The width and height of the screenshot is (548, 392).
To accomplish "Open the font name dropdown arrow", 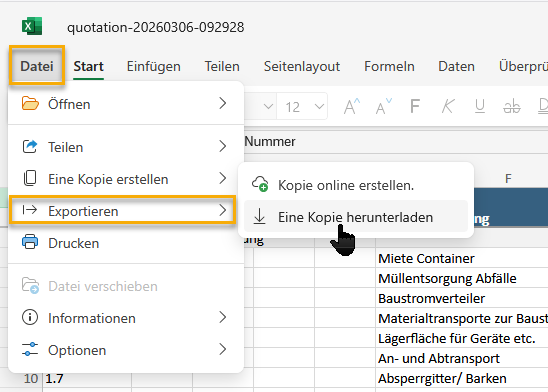I will (268, 106).
